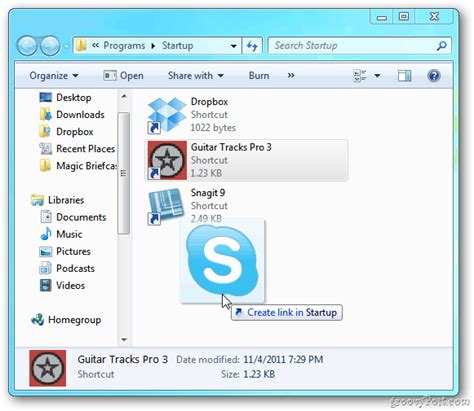Click the Refresh button beside address bar
This screenshot has width=474, height=411.
pos(252,46)
